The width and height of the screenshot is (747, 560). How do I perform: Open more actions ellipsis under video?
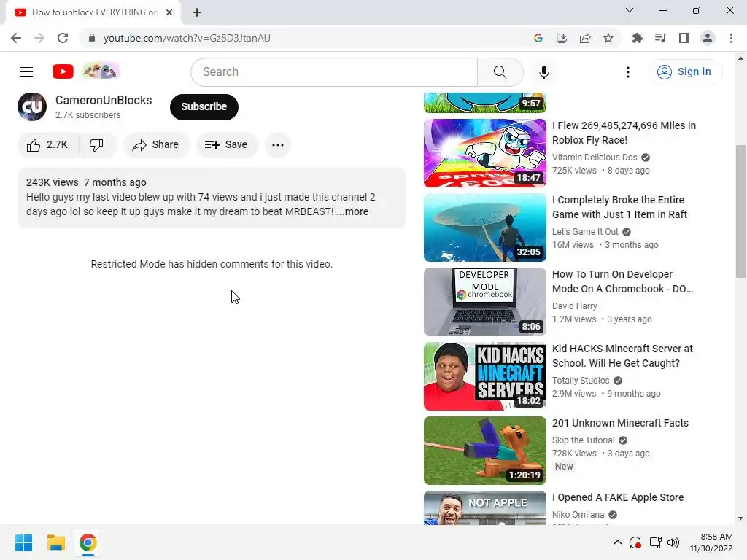[x=278, y=145]
